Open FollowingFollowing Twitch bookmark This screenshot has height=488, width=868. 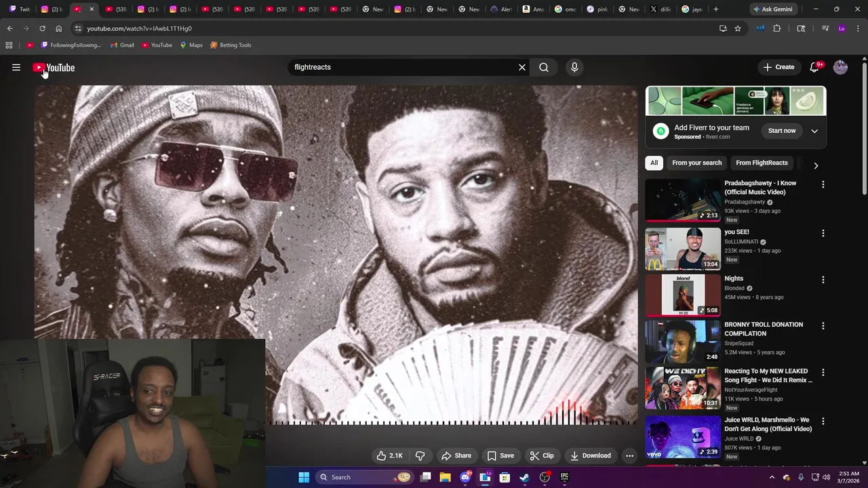click(71, 45)
